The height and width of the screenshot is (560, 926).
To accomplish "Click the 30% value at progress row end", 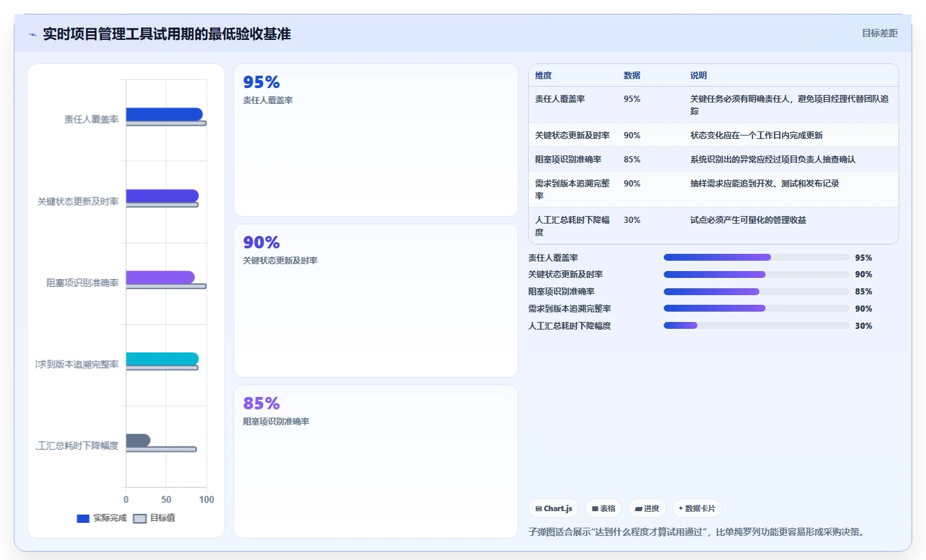I will 863,326.
